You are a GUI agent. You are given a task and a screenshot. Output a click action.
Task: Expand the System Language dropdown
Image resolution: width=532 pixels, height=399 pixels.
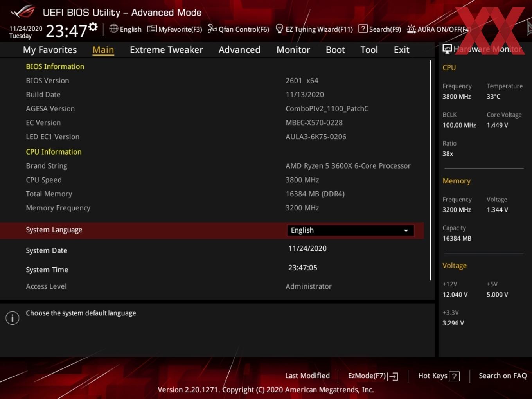pyautogui.click(x=350, y=230)
